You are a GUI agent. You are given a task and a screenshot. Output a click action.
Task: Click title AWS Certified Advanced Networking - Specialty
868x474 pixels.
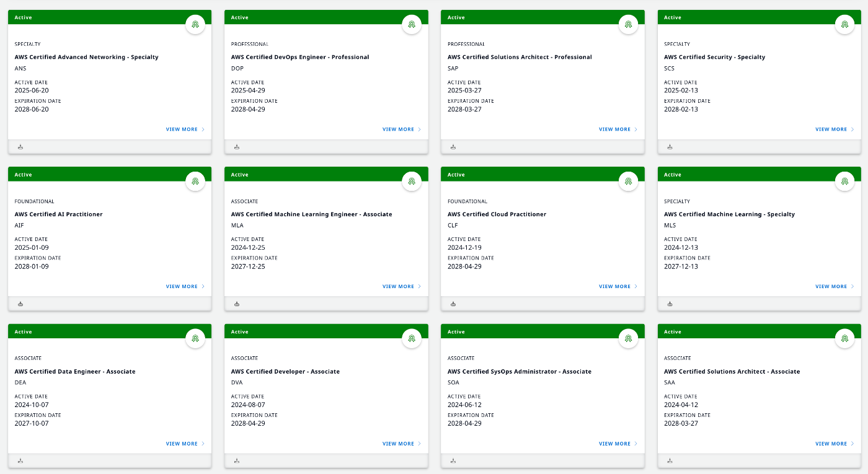87,57
